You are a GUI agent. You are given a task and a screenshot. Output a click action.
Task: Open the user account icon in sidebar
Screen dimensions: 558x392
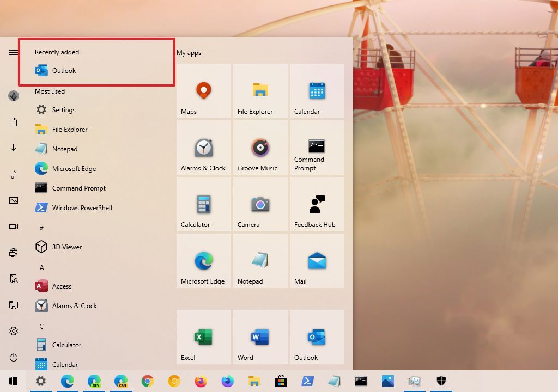13,96
